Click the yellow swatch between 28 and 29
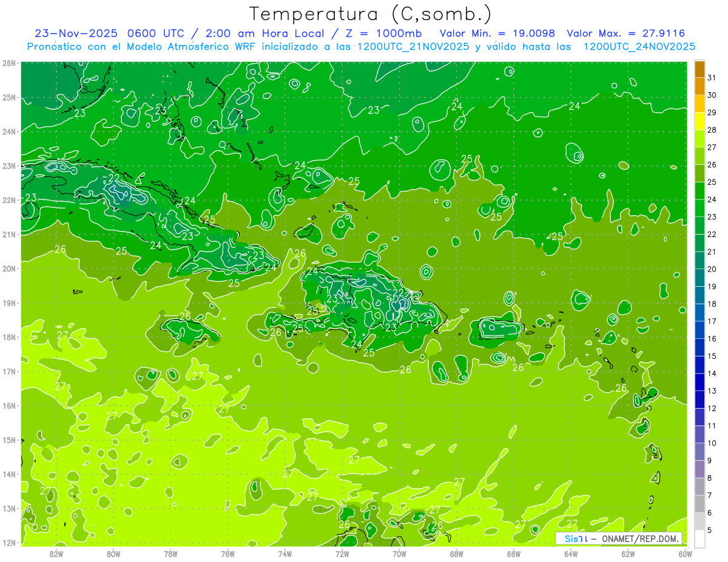Screen dimensions: 728x562 (700, 121)
